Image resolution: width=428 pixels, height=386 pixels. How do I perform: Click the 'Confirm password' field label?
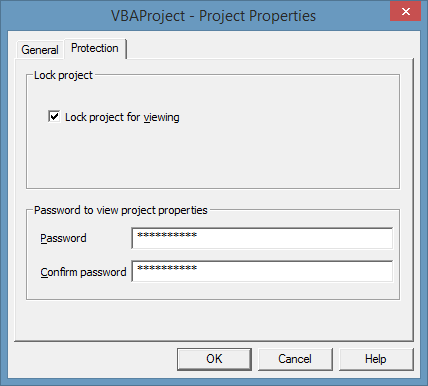pos(83,272)
